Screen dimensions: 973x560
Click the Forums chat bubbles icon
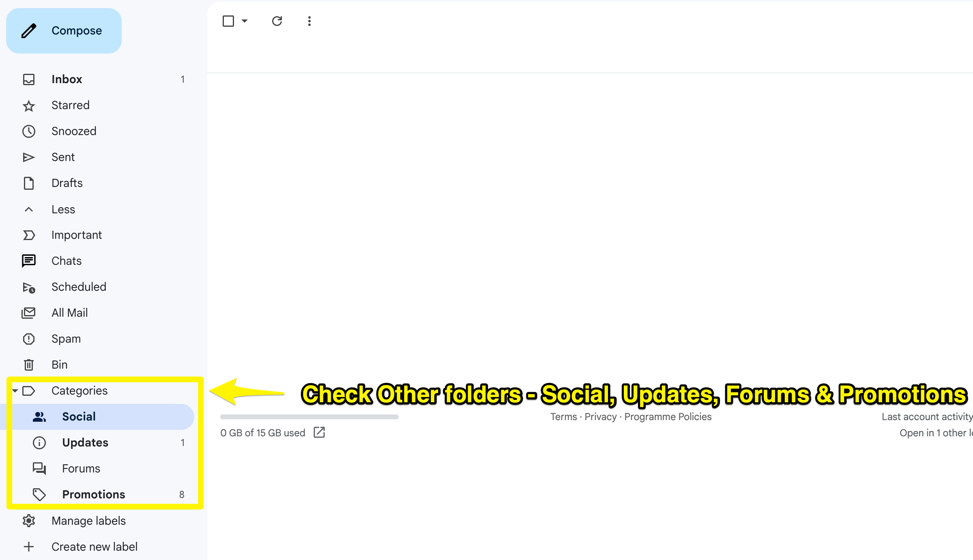(39, 469)
